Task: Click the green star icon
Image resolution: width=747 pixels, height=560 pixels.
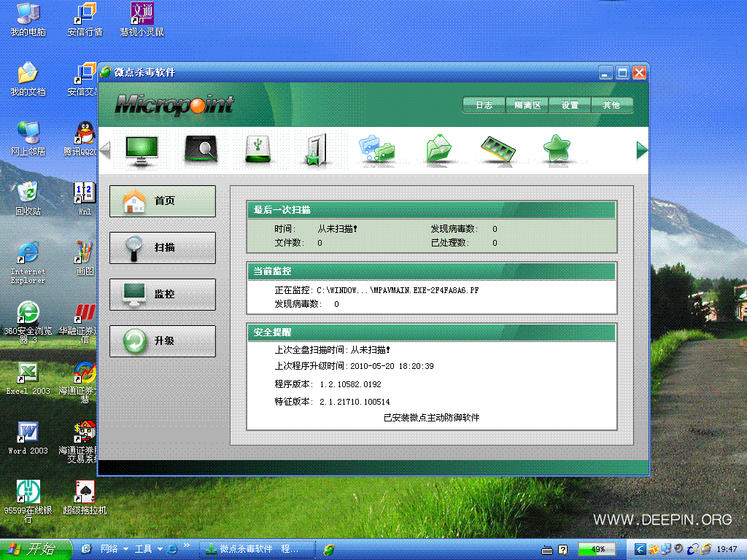Action: click(557, 149)
